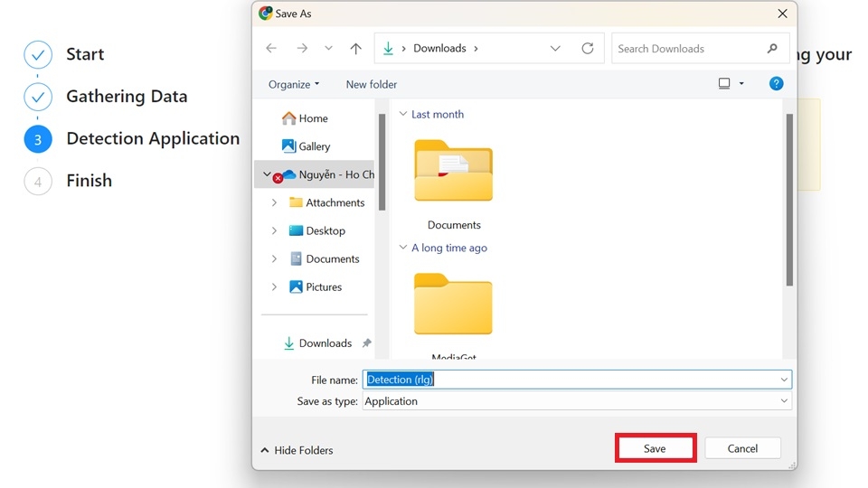Image resolution: width=868 pixels, height=488 pixels.
Task: Click the Downloads arrow icon in address bar
Action: [388, 48]
